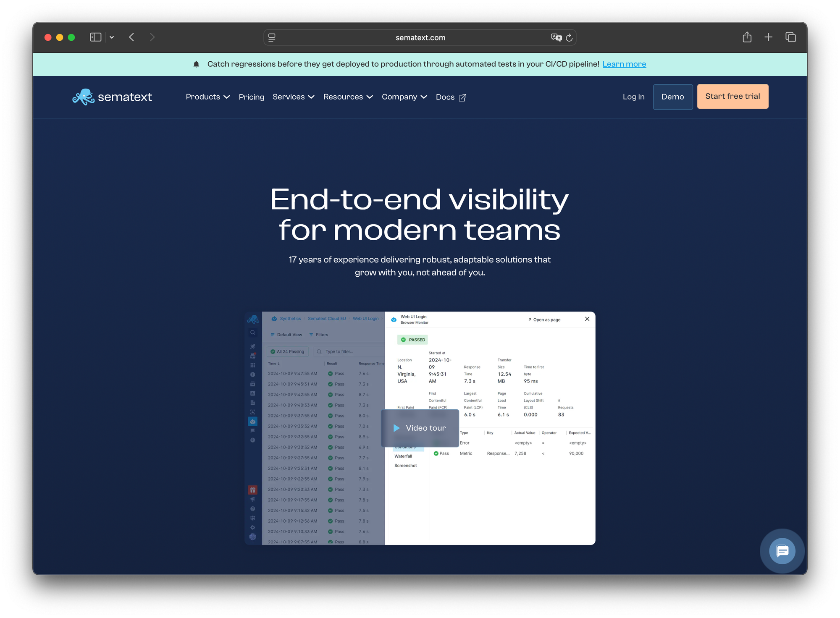This screenshot has width=840, height=618.
Task: Click the Demo button
Action: (x=673, y=97)
